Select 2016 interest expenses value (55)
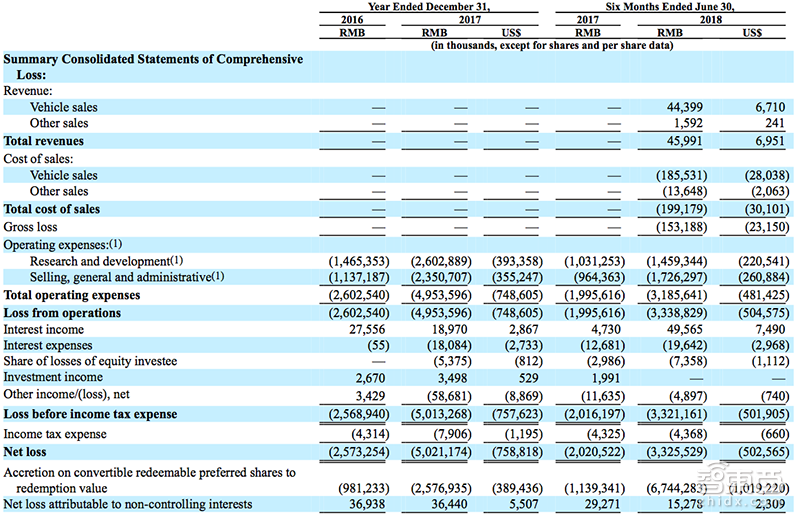800x520 pixels. coord(379,345)
